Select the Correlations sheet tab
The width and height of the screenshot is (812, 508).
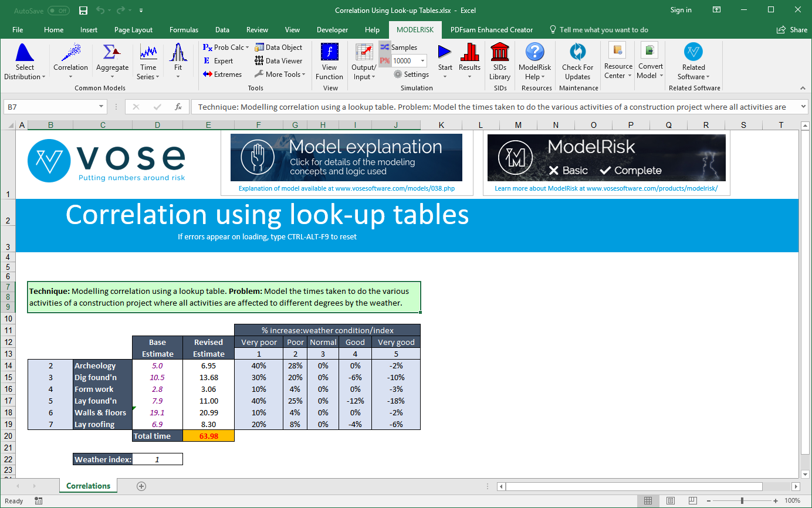(88, 486)
